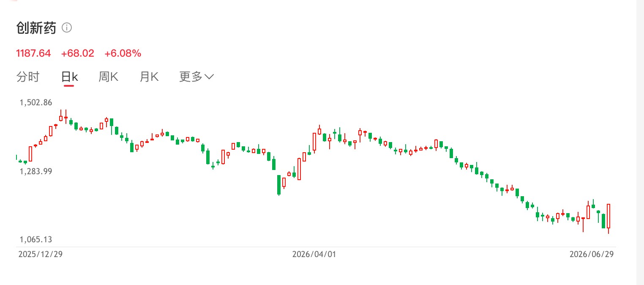Click the 创新药 title text

(x=36, y=28)
